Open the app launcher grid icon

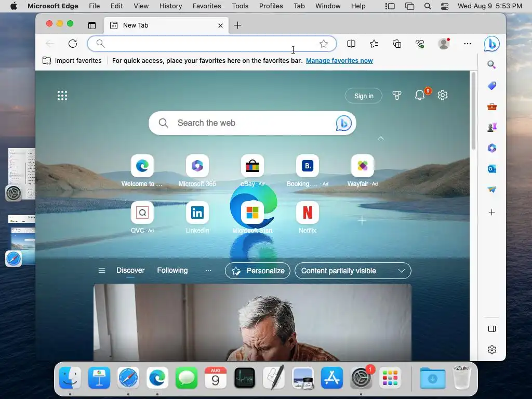click(x=62, y=96)
